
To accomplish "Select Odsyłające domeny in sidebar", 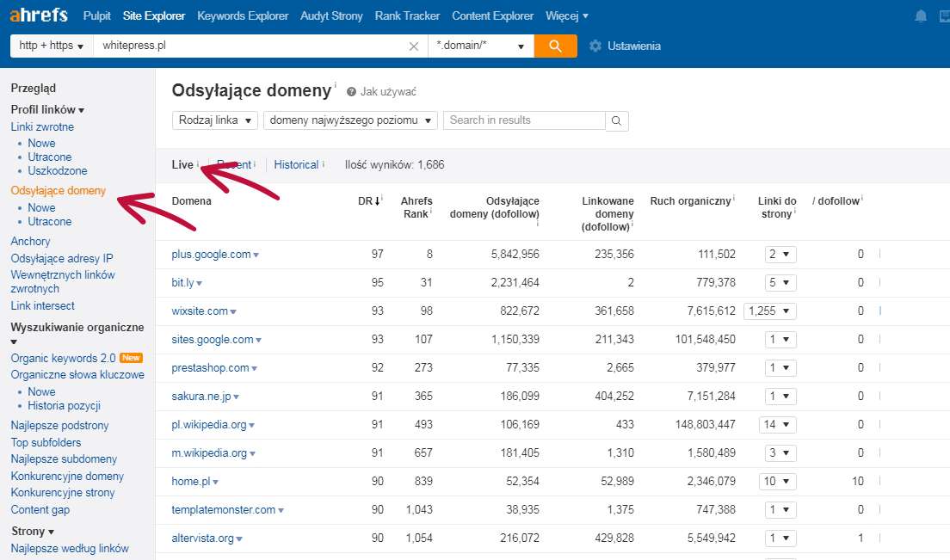I will 59,191.
